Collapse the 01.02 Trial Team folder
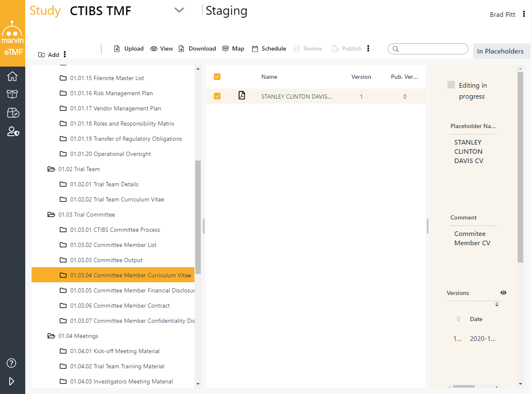Viewport: 532px width, 394px height. [x=51, y=169]
